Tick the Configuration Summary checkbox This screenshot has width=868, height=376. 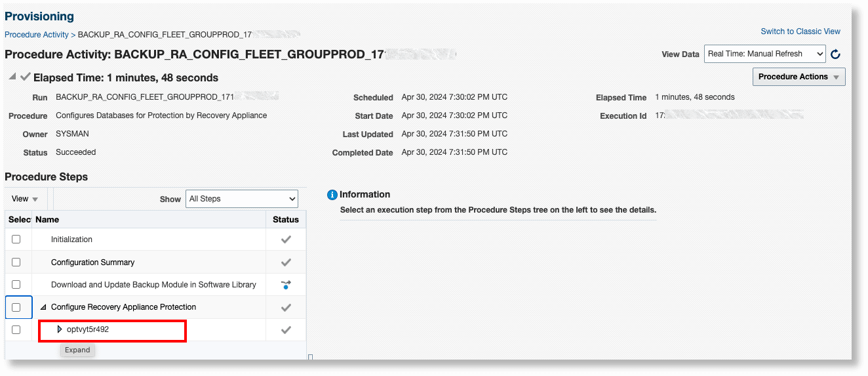pyautogui.click(x=16, y=262)
